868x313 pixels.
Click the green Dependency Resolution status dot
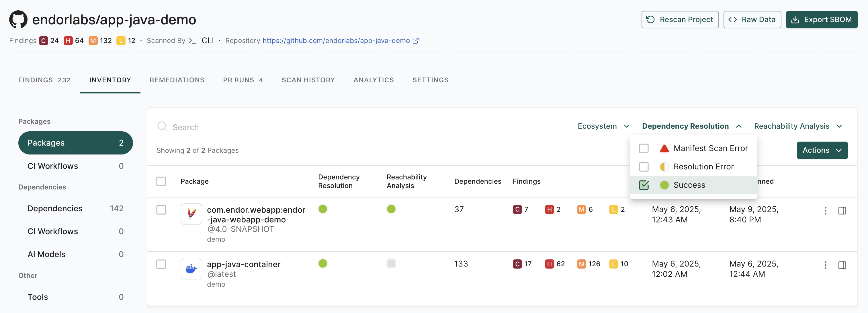pyautogui.click(x=322, y=209)
